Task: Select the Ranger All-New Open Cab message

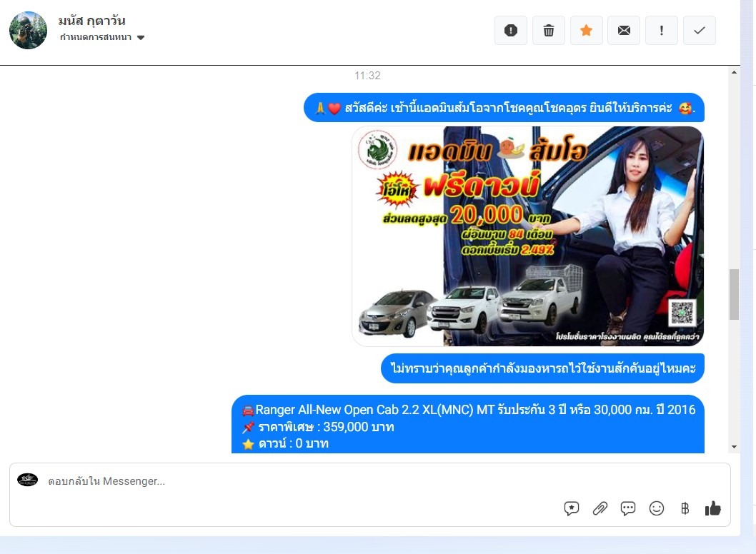Action: point(468,424)
